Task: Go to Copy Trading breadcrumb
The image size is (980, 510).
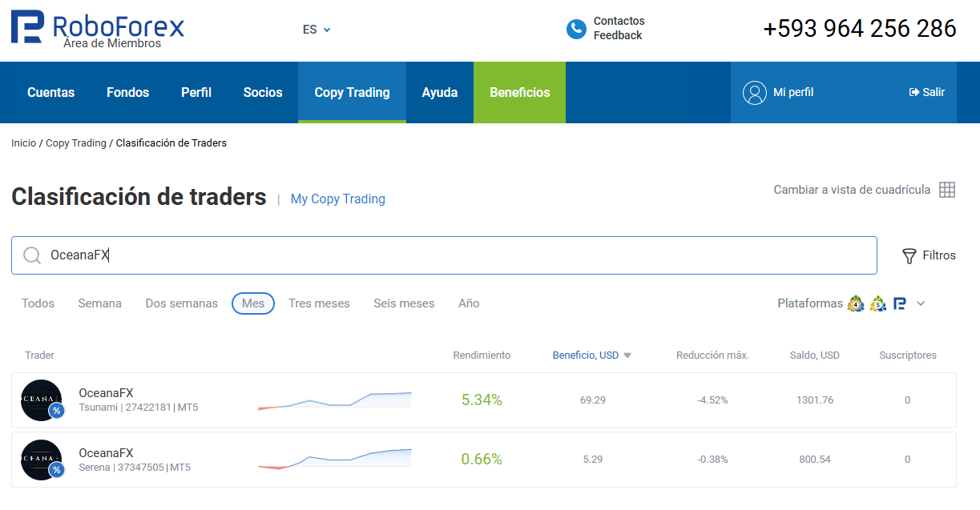Action: 76,143
